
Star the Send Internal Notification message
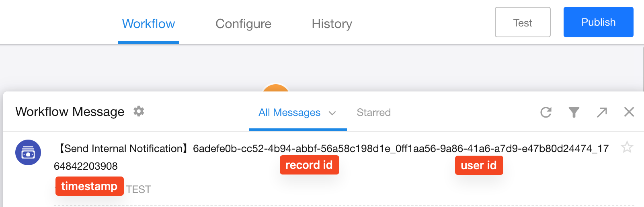pos(627,147)
